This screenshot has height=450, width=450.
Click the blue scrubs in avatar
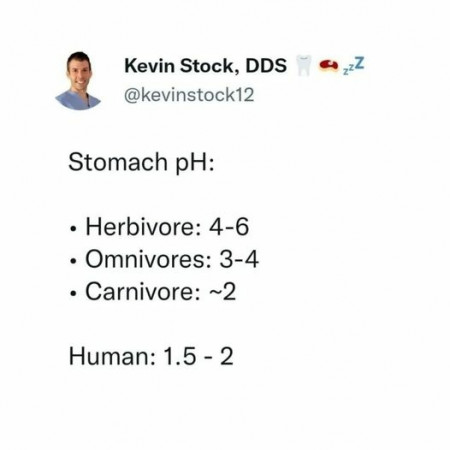tap(78, 100)
